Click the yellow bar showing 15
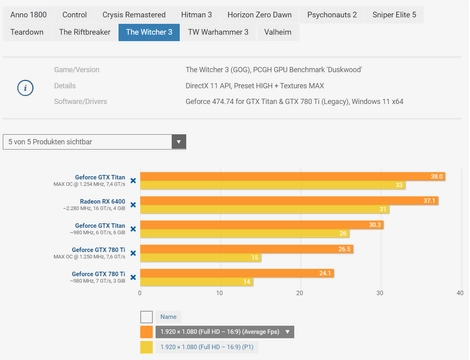This screenshot has height=360, width=470. click(x=201, y=258)
